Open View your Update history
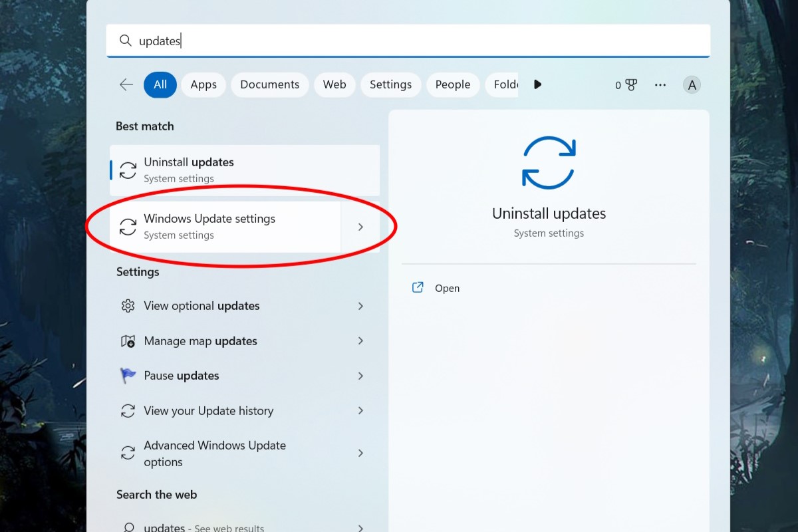798x532 pixels. click(245, 411)
